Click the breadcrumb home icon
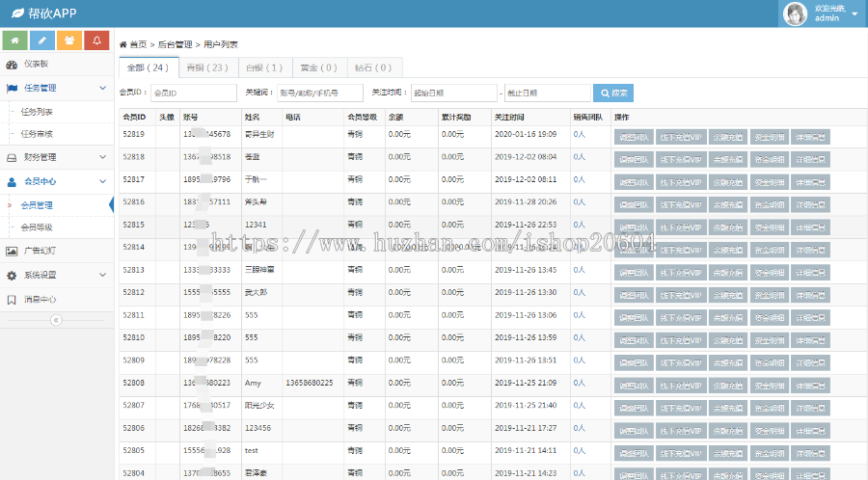Image resolution: width=868 pixels, height=480 pixels. 122,44
